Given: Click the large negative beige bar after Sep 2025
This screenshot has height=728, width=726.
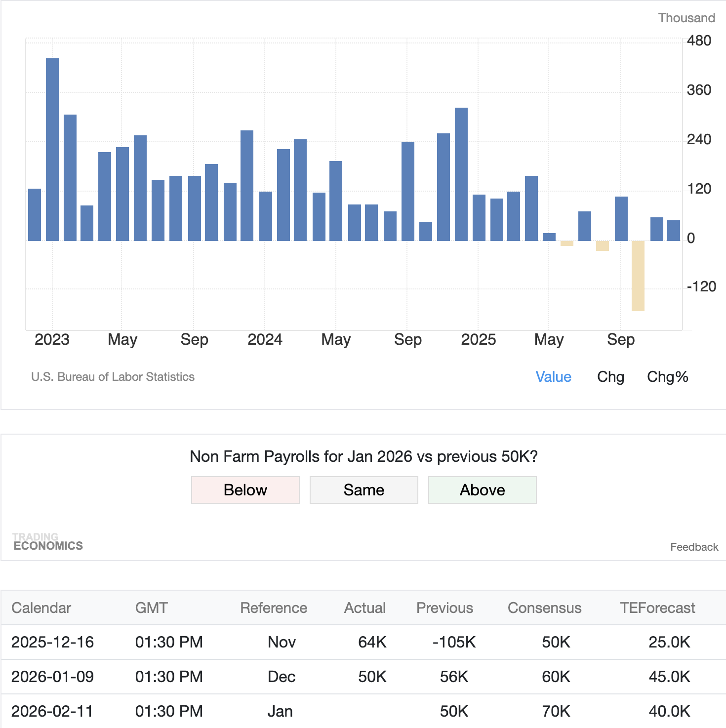Looking at the screenshot, I should click(638, 276).
